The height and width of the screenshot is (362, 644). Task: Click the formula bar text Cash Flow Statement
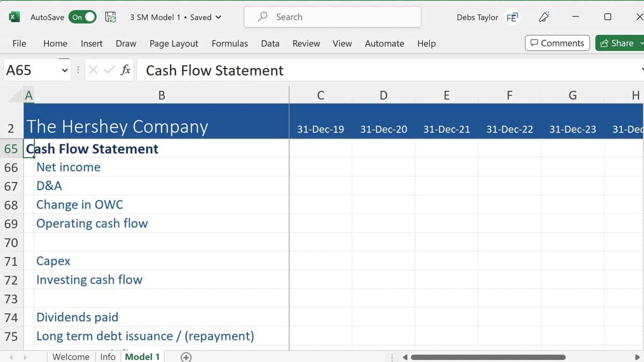[215, 70]
